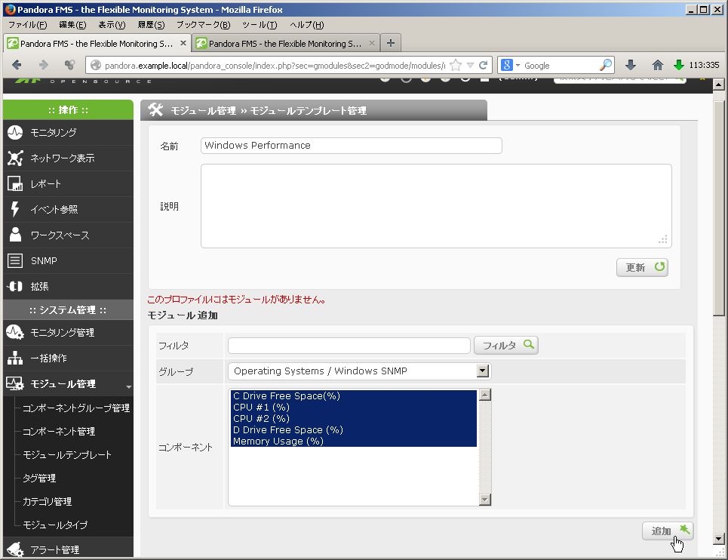The width and height of the screenshot is (728, 560).
Task: Open the URL bar history dropdown arrow
Action: (470, 65)
